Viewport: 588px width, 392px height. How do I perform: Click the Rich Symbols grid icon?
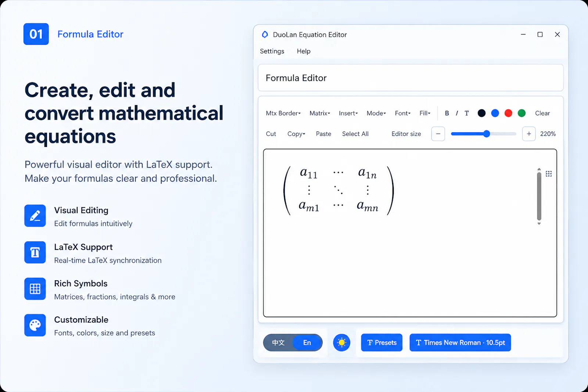click(35, 289)
